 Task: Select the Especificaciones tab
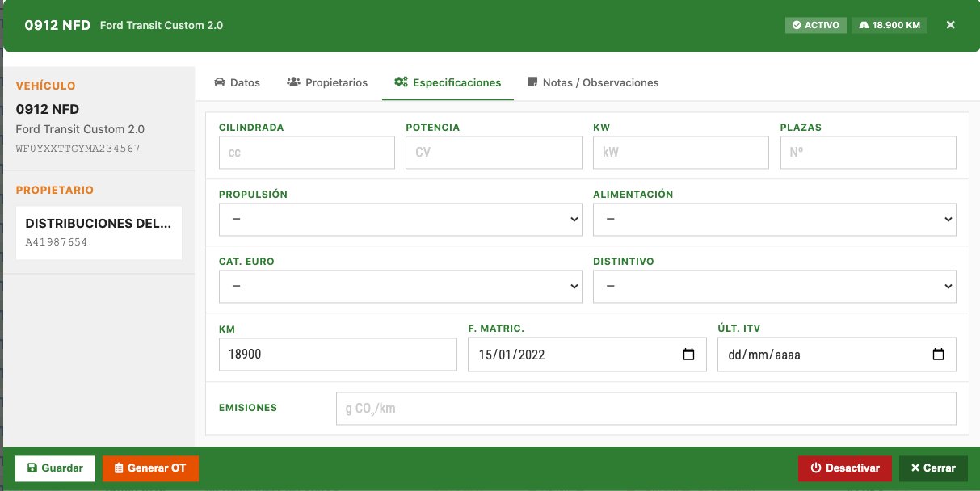point(448,82)
